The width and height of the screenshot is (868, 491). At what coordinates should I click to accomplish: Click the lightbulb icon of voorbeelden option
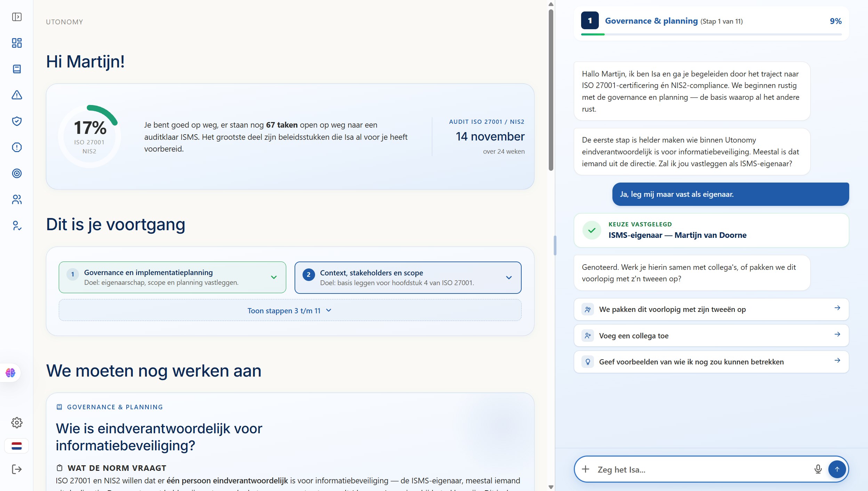pos(588,362)
